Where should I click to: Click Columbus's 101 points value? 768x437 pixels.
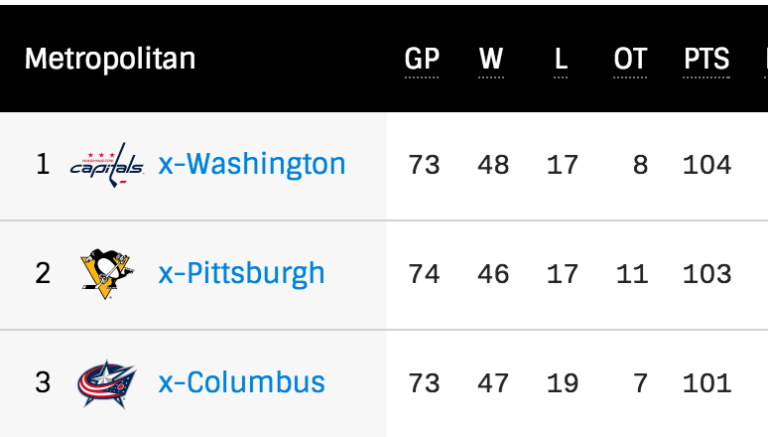tap(707, 382)
